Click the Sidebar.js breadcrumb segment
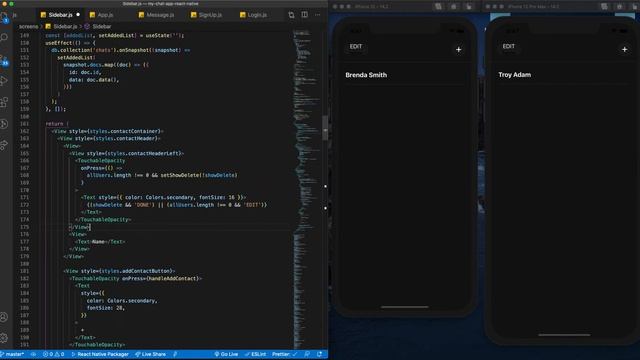 tap(61, 26)
